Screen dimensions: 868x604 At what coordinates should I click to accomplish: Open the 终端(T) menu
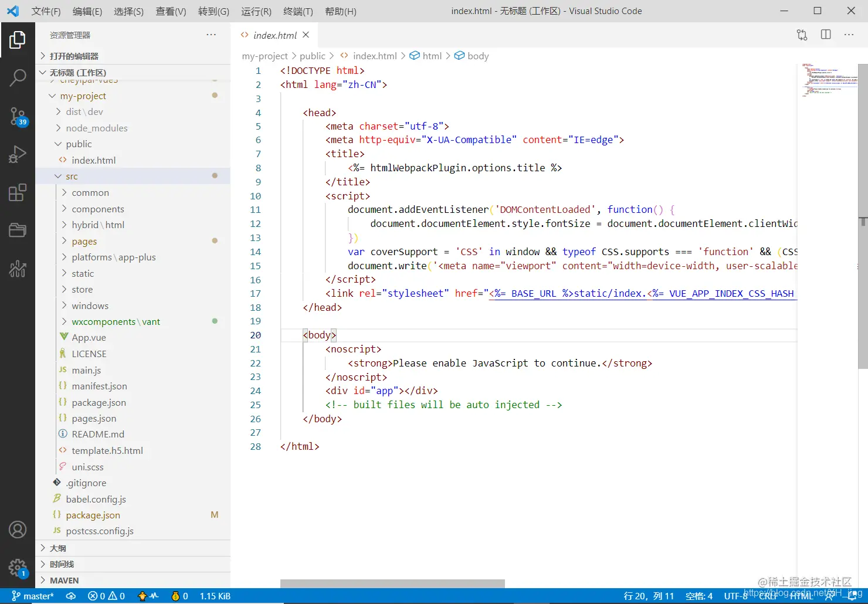click(x=298, y=11)
